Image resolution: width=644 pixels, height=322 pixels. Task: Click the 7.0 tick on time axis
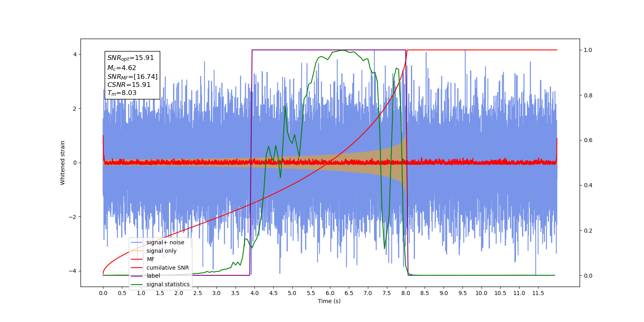point(368,293)
